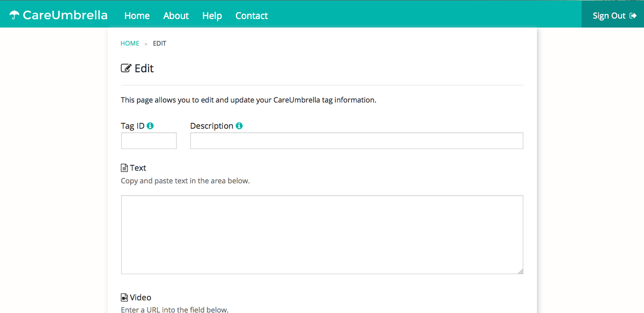Click the page description sentence about tag information

(249, 100)
